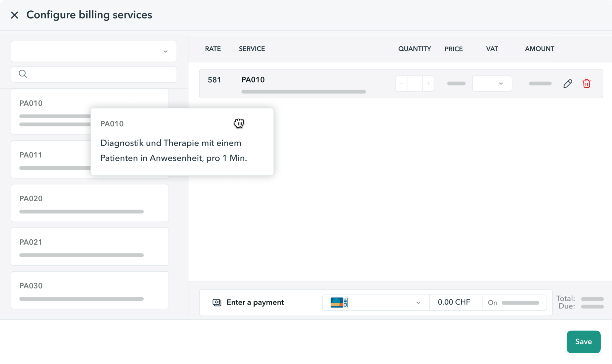612x364 pixels.
Task: Click the search magnifier icon
Action: pyautogui.click(x=23, y=74)
